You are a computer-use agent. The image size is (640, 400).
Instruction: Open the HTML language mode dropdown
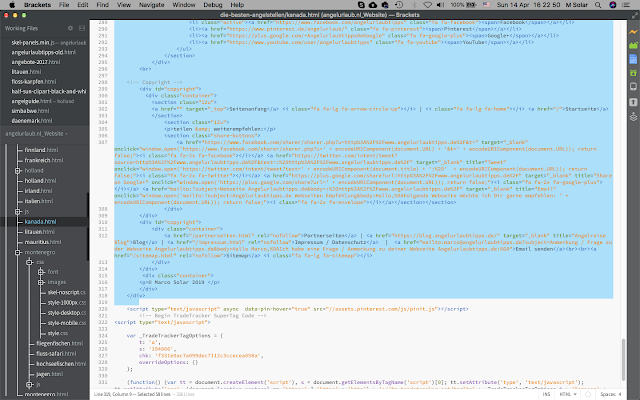click(x=568, y=394)
